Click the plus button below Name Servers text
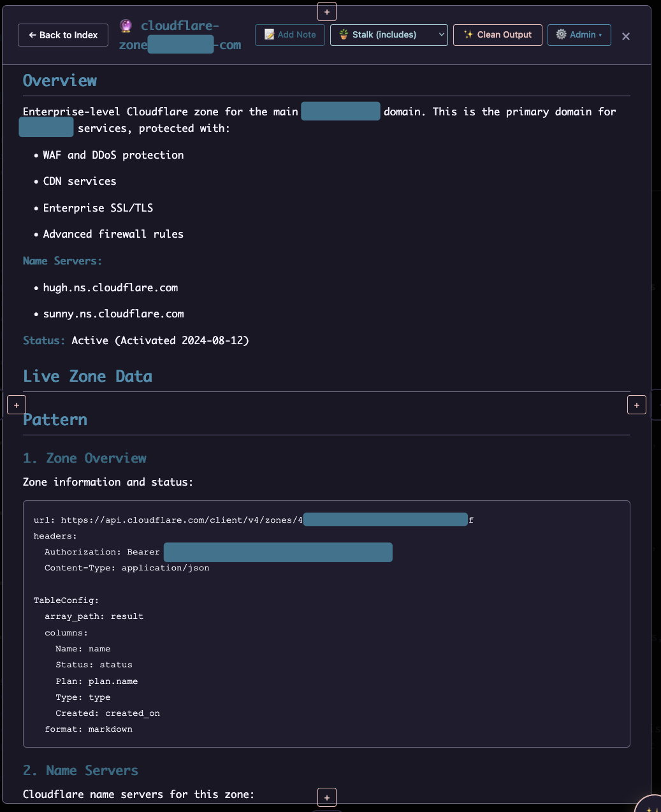 click(x=327, y=797)
